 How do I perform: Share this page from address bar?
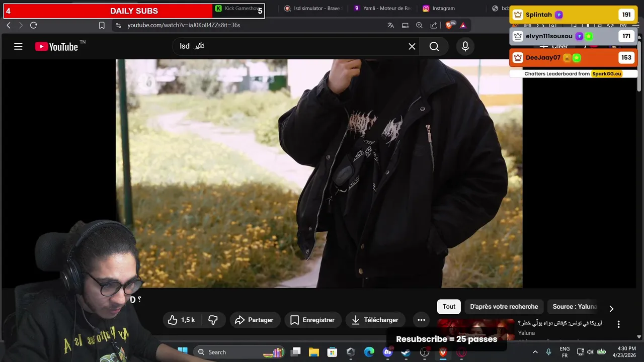(x=434, y=25)
